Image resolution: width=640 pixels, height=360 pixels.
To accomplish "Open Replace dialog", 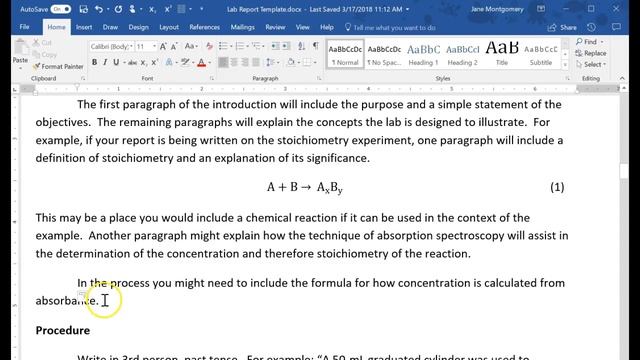I will pyautogui.click(x=591, y=53).
